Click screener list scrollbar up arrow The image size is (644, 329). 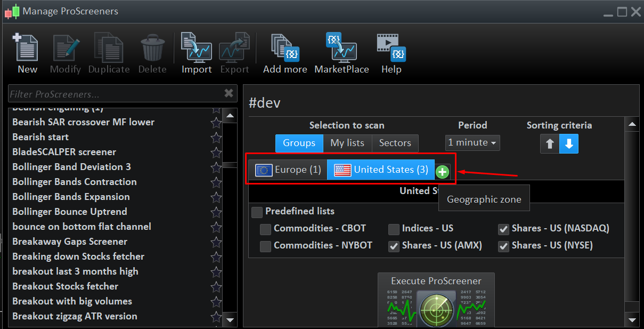[230, 116]
